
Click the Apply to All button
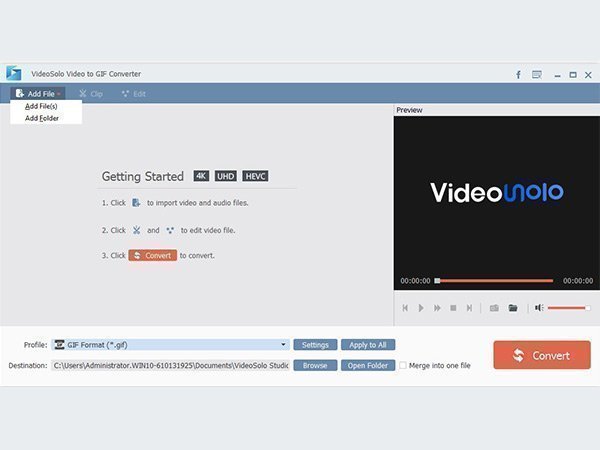pos(368,345)
